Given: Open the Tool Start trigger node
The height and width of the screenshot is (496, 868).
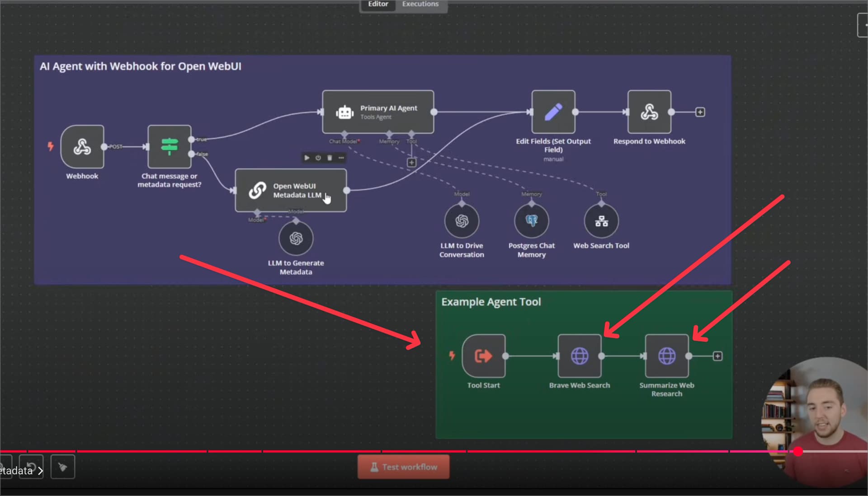Looking at the screenshot, I should click(x=484, y=356).
